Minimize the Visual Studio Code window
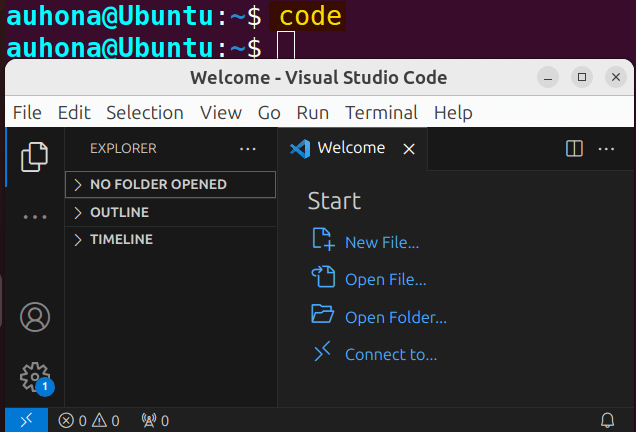Viewport: 636px width, 432px height. point(548,77)
